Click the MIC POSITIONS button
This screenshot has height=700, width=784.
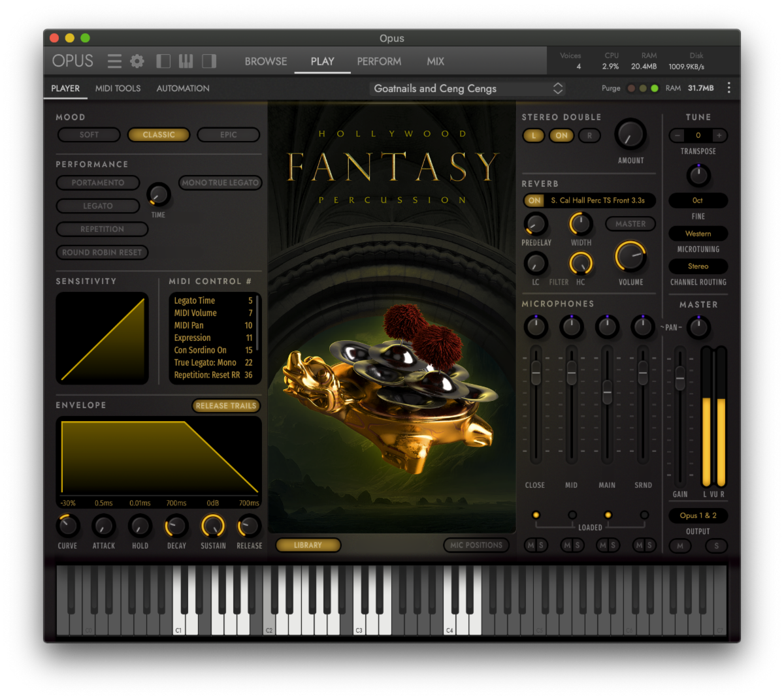click(x=476, y=545)
